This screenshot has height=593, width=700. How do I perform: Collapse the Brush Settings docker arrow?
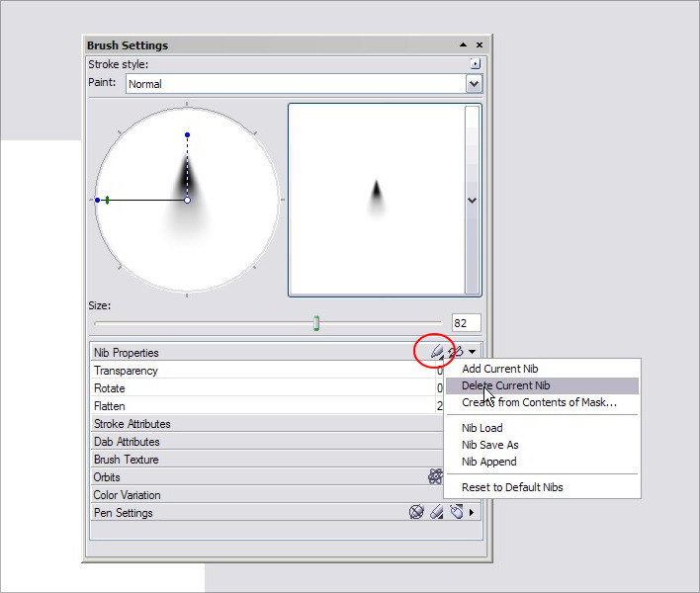coord(463,44)
